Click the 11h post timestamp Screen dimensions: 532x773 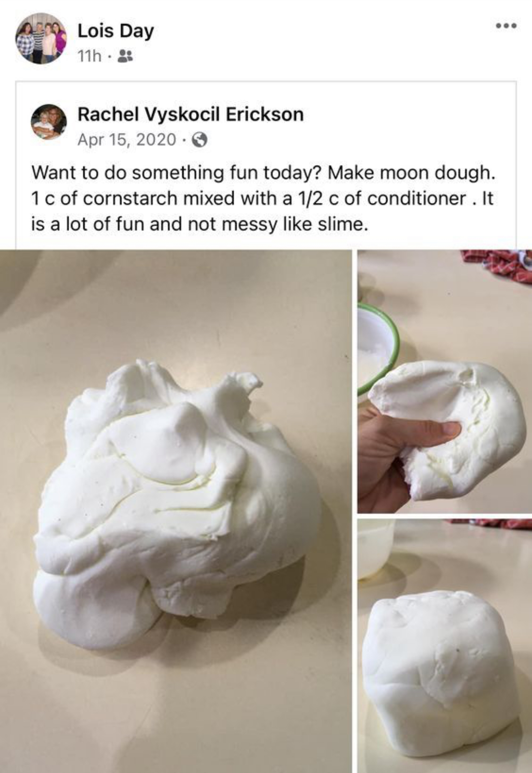pyautogui.click(x=89, y=56)
